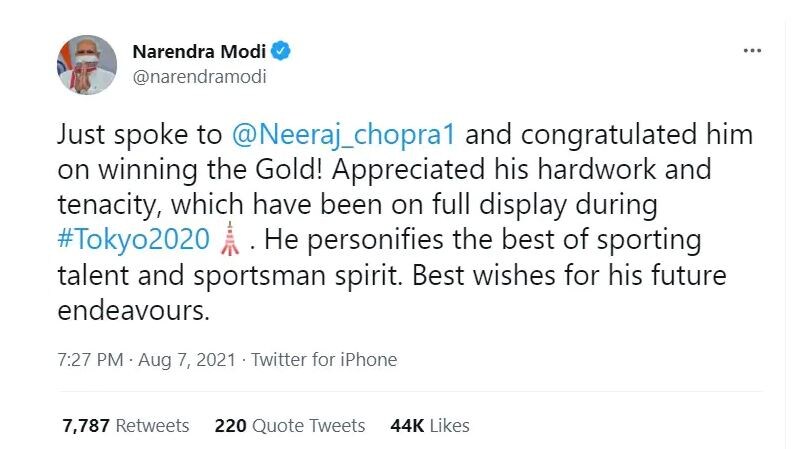The image size is (797, 449).
Task: Click the tweet text word 'Gold!'
Action: 289,169
